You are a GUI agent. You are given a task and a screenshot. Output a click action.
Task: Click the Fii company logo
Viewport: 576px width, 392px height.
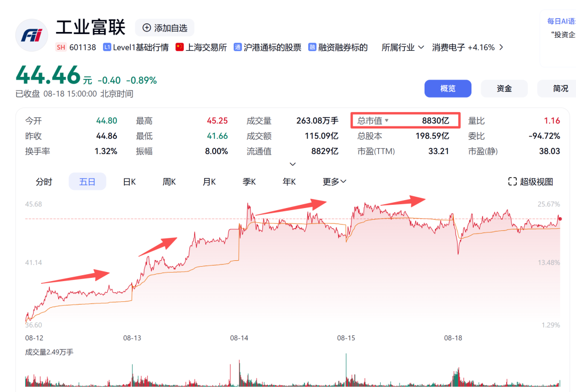point(31,35)
